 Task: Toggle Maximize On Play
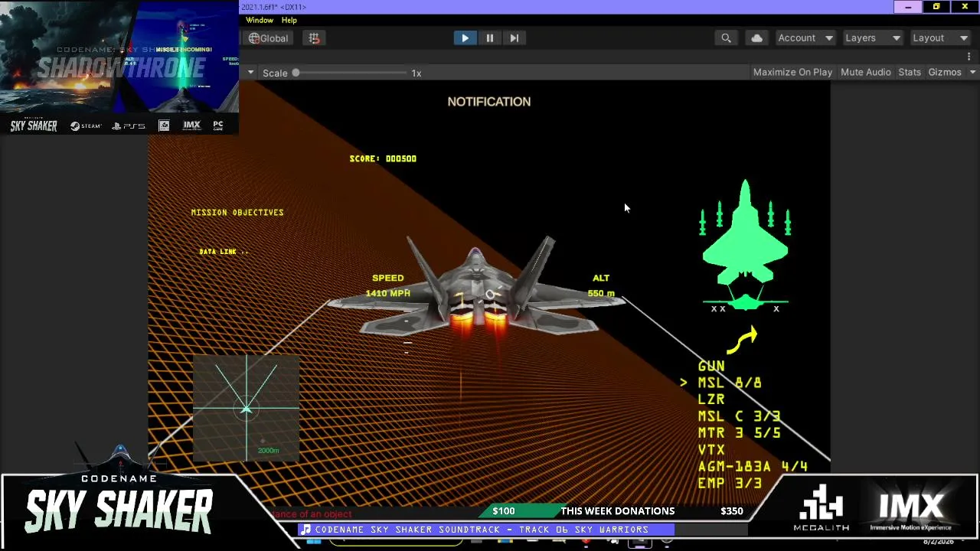(792, 72)
